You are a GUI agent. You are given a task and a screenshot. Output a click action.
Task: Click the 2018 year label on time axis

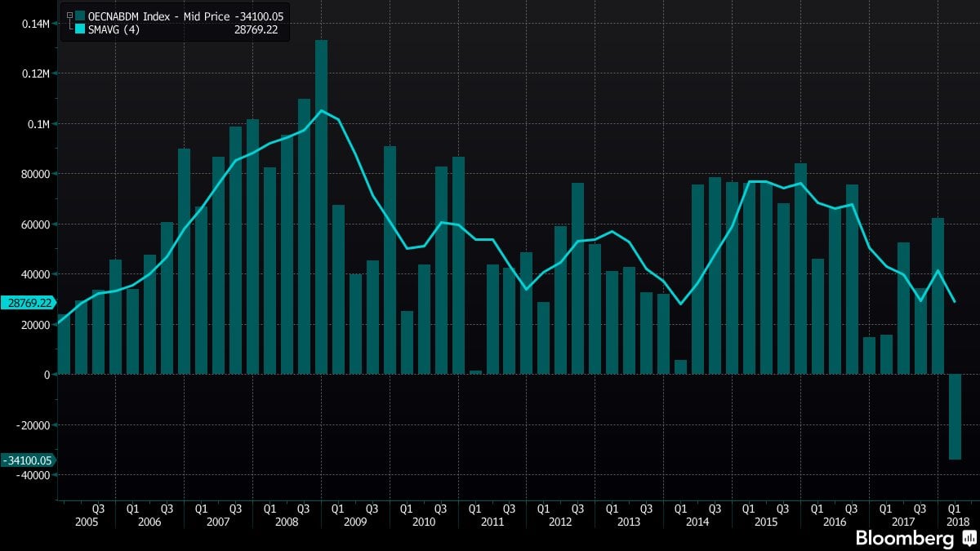(x=958, y=521)
